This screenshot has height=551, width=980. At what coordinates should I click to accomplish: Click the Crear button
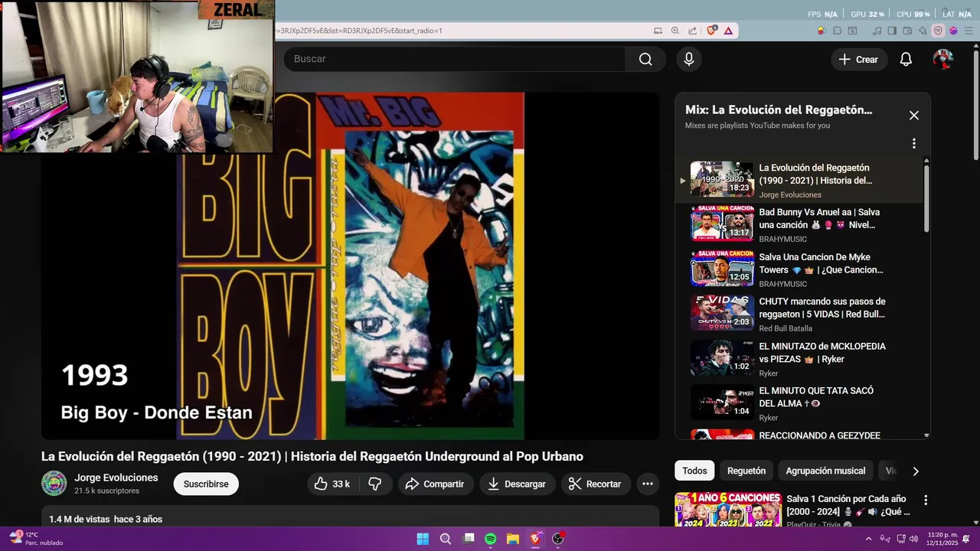point(858,60)
